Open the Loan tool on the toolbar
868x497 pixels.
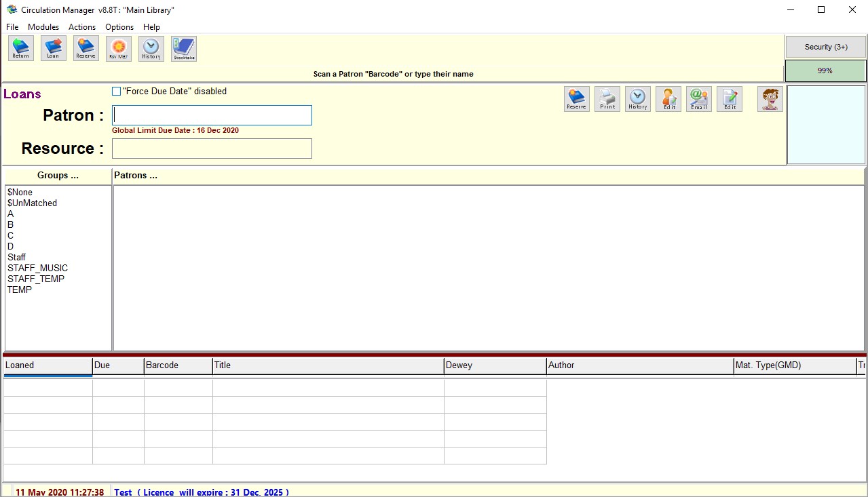coord(53,47)
